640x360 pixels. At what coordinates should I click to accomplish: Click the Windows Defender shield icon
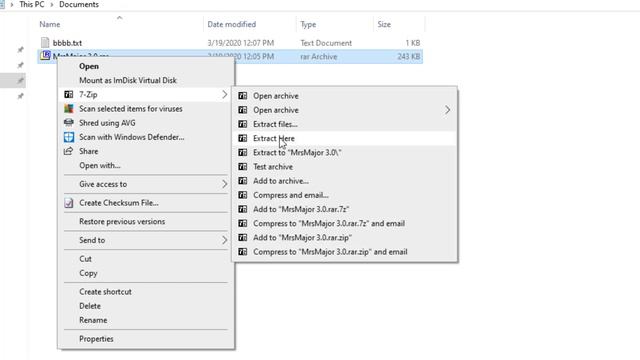tap(69, 137)
